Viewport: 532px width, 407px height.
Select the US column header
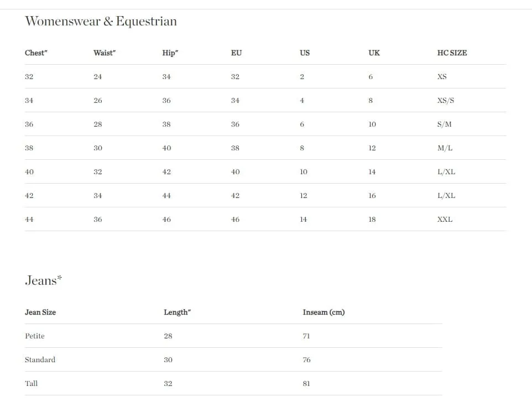(305, 53)
